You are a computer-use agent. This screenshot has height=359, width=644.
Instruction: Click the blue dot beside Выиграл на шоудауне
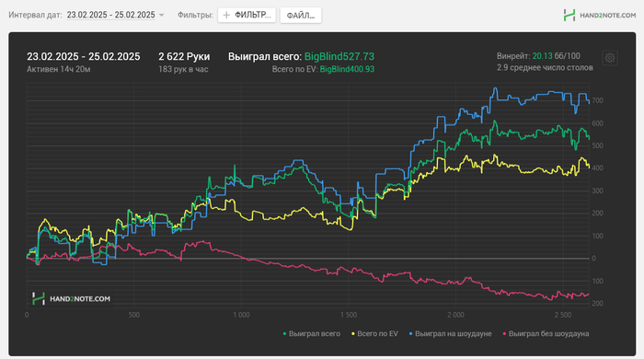[x=410, y=334]
